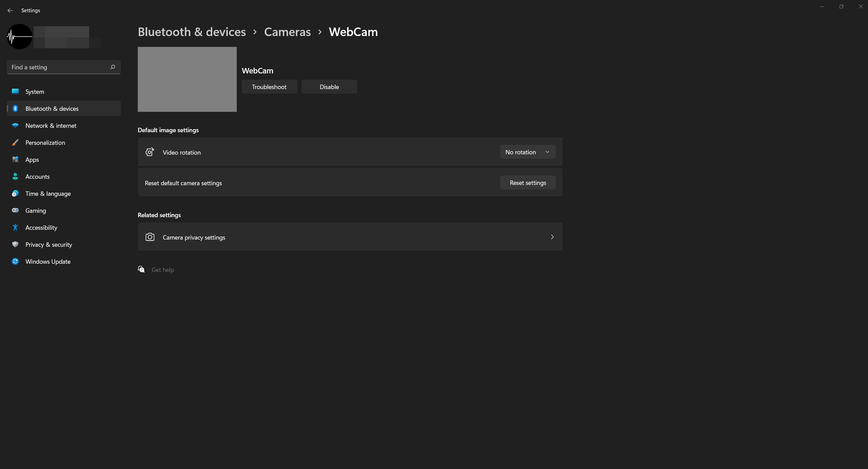Click the WebCam breadcrumb title
Image resolution: width=868 pixels, height=469 pixels.
[353, 32]
